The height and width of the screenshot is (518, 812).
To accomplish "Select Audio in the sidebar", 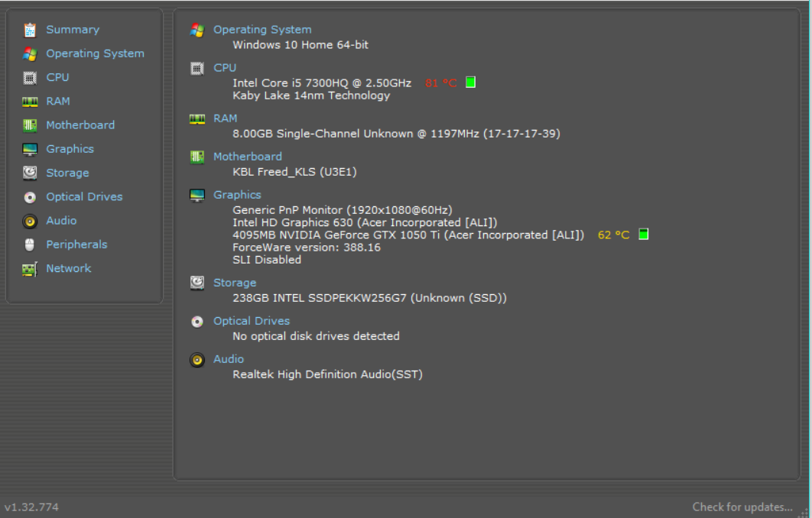I will pyautogui.click(x=61, y=221).
